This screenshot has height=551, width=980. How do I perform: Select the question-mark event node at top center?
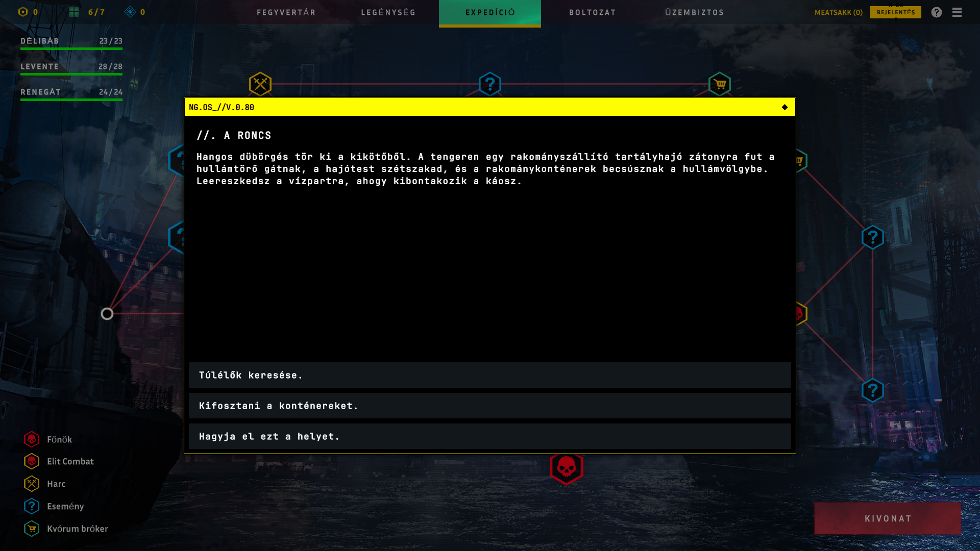click(489, 84)
